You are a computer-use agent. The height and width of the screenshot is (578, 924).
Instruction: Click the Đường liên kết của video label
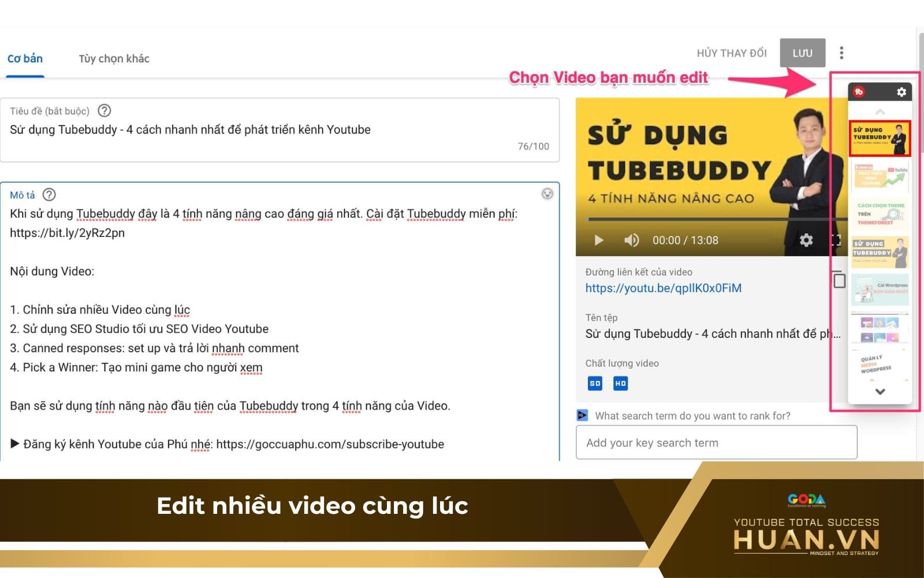639,272
